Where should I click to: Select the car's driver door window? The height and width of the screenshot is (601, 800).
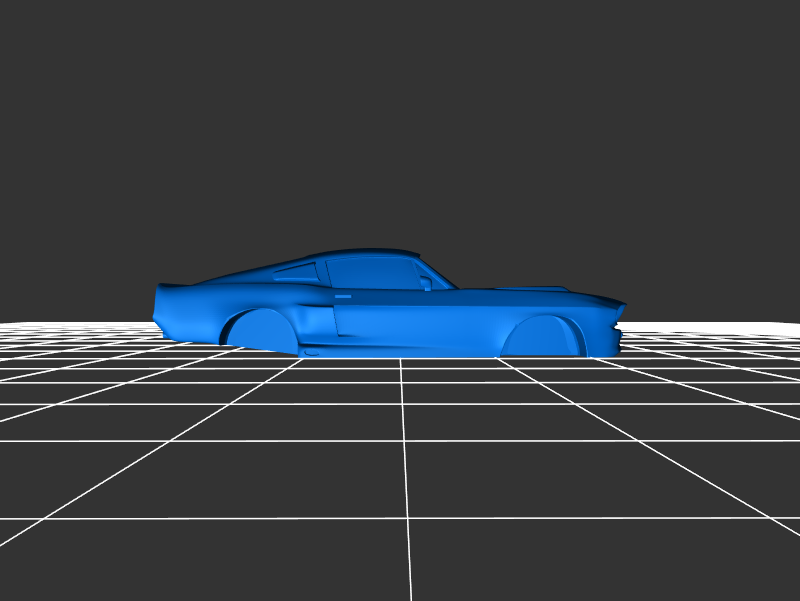point(372,272)
